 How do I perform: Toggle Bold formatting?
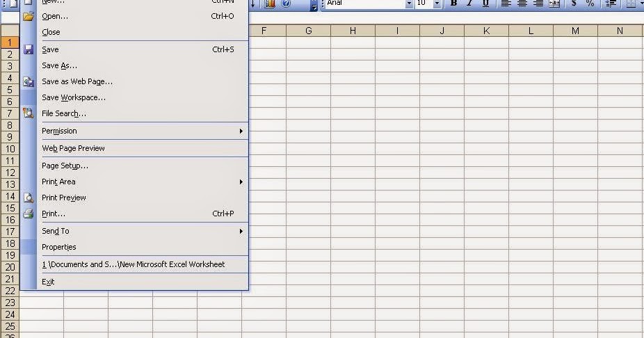[453, 3]
